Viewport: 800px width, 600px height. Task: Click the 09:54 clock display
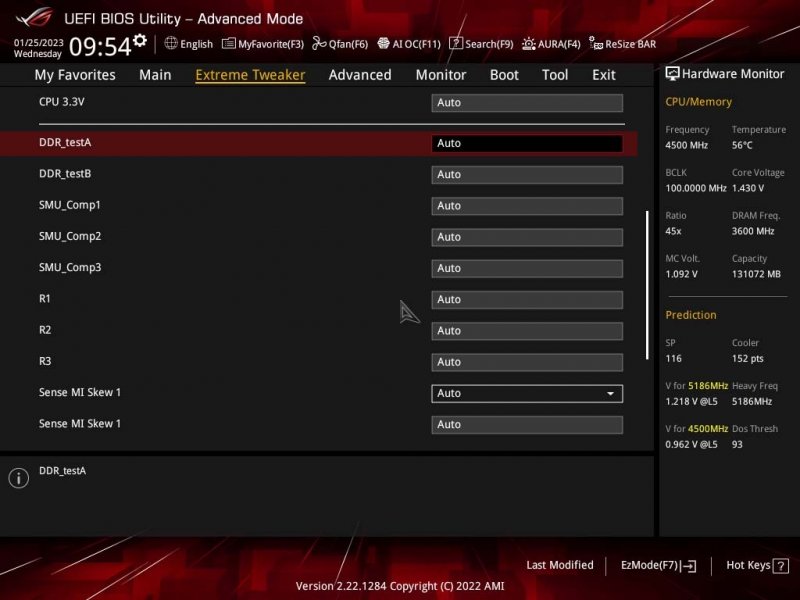point(100,46)
